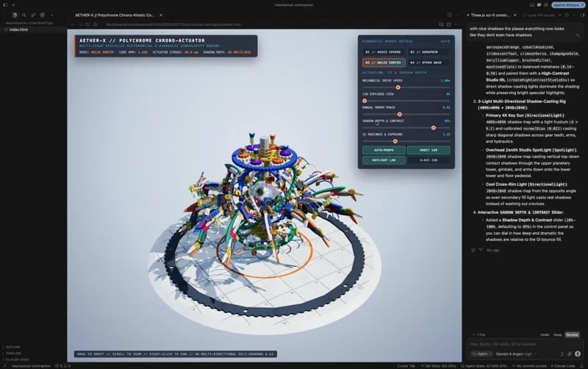The width and height of the screenshot is (588, 369).
Task: Open the Agent mode dropdown
Action: 481,354
